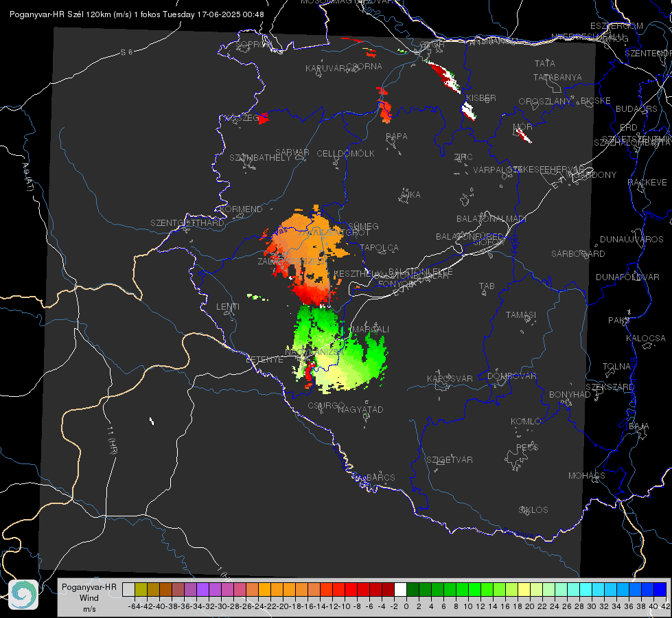Select the TAMASI label

tap(521, 314)
